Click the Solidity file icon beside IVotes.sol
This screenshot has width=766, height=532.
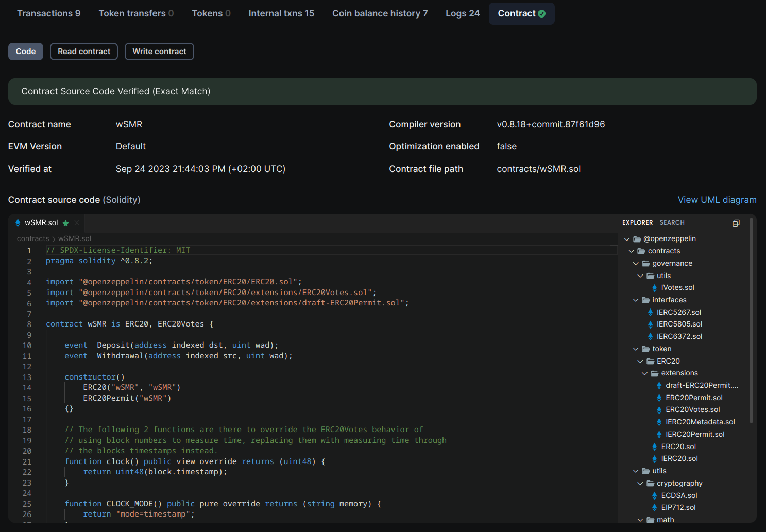[654, 288]
